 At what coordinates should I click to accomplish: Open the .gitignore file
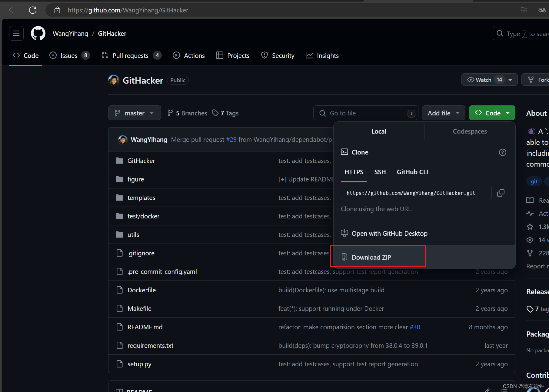click(141, 253)
